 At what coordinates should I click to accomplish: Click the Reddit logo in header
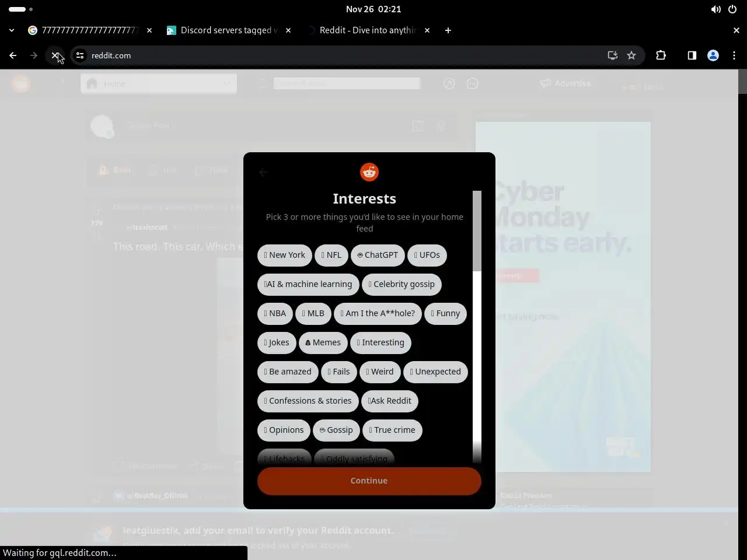pyautogui.click(x=21, y=84)
